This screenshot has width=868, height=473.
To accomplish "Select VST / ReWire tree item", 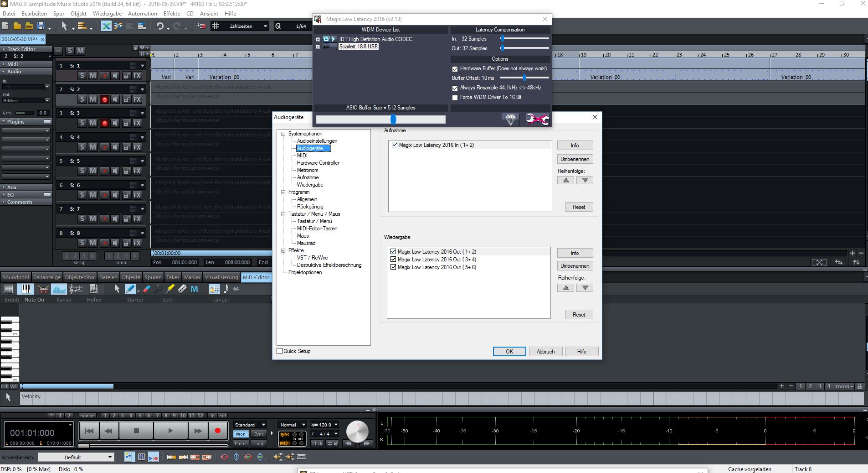I will coord(312,258).
